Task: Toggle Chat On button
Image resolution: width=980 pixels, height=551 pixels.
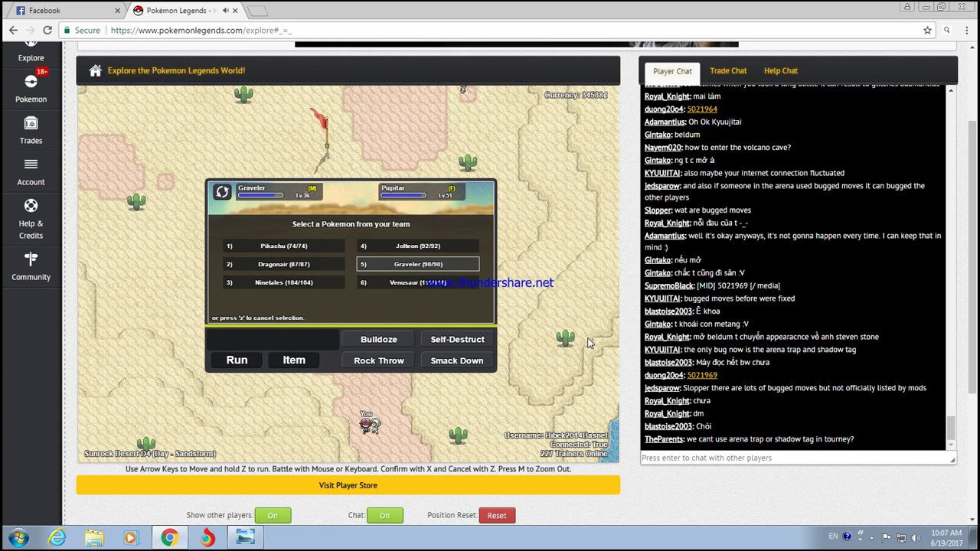Action: point(384,516)
